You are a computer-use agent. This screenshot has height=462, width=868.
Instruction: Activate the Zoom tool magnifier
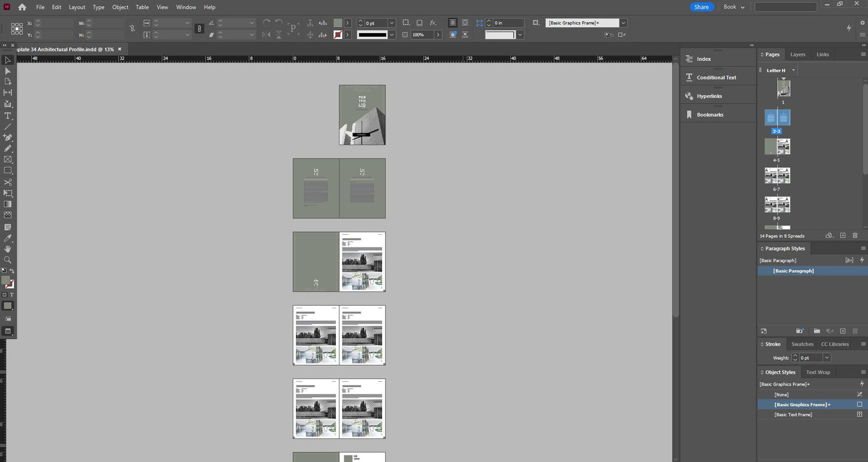pyautogui.click(x=8, y=260)
